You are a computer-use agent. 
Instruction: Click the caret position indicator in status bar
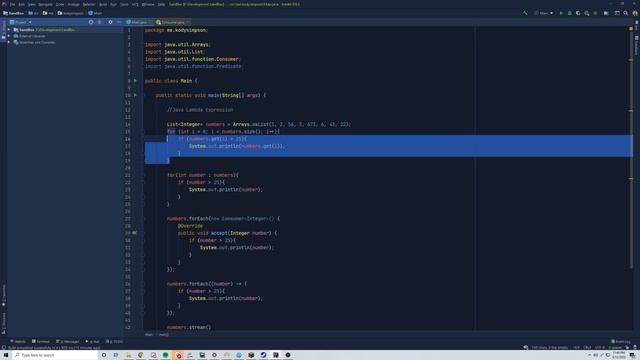(576, 347)
